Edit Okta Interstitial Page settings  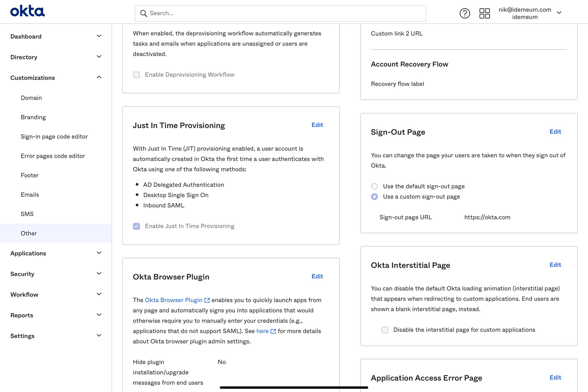555,265
